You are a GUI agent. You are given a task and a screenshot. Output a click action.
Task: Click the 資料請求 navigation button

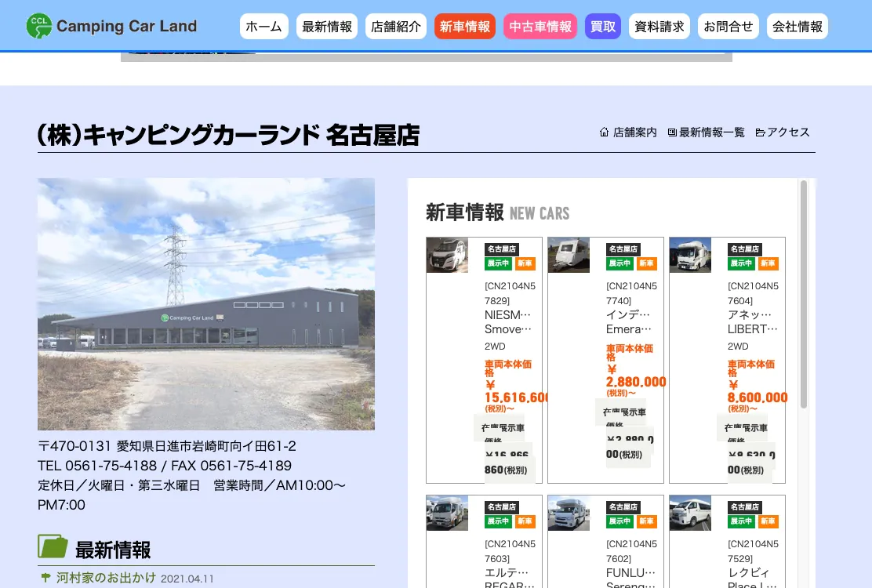tap(659, 26)
